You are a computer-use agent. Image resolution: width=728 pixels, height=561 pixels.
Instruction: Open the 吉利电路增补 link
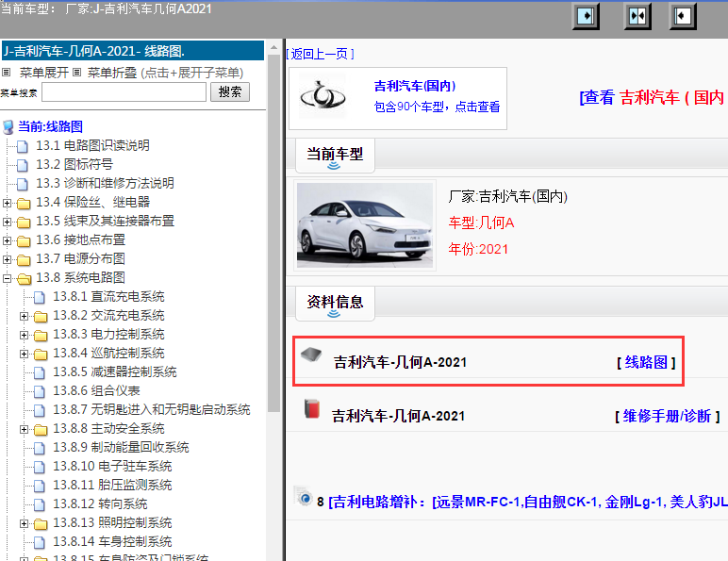pos(527,502)
